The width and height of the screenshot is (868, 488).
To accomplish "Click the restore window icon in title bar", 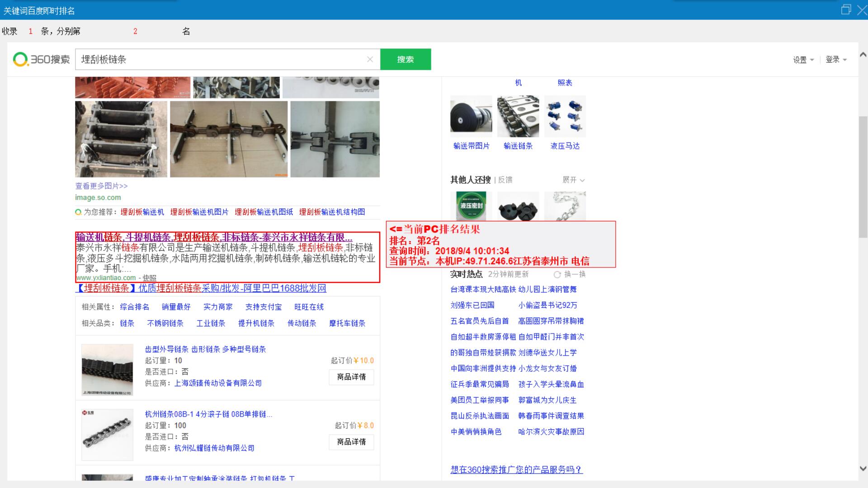I will 845,9.
